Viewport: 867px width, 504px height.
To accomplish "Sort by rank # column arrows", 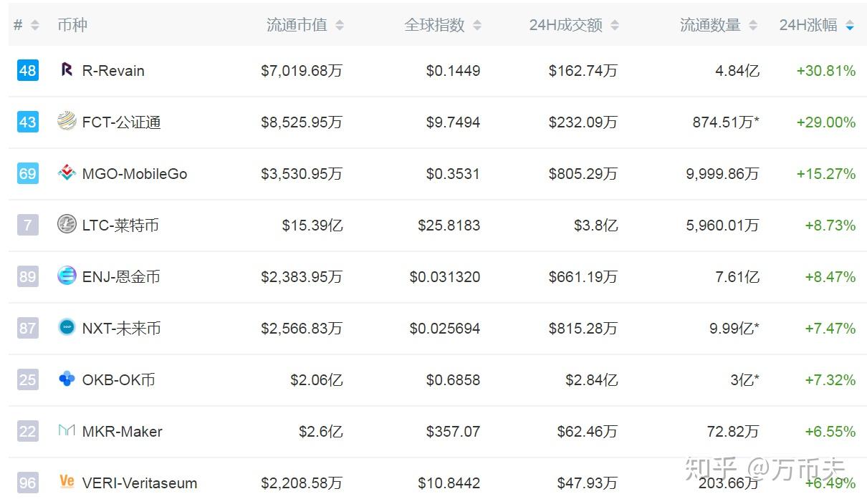I will [35, 25].
